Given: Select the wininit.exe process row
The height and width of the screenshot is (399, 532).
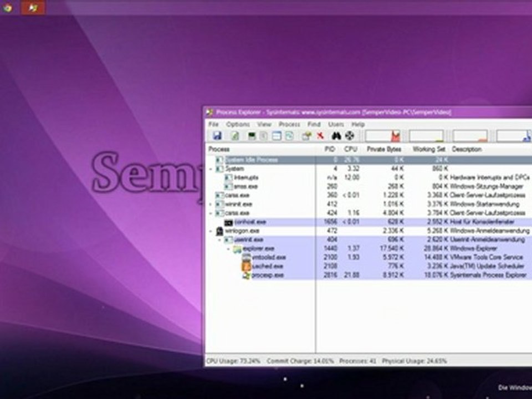Looking at the screenshot, I should click(369, 204).
